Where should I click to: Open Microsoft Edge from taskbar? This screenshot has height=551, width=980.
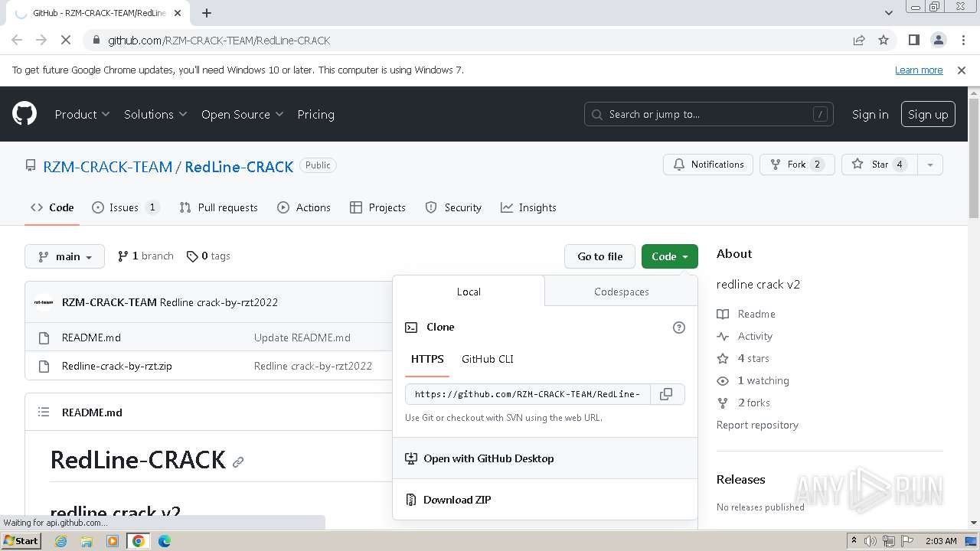[164, 541]
